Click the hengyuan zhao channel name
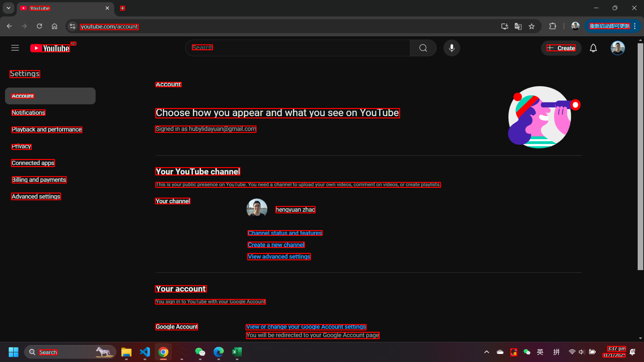The image size is (644, 362). click(295, 210)
